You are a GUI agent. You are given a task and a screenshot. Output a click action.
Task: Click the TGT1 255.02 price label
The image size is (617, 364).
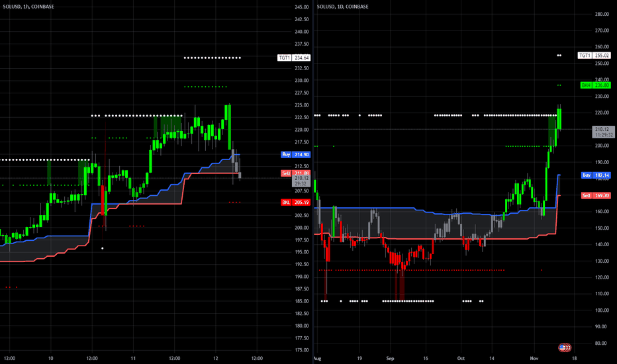(x=594, y=56)
